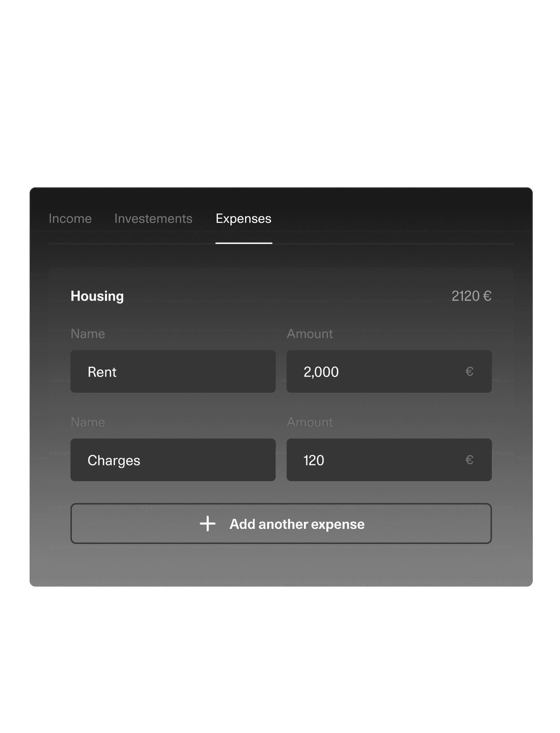The image size is (560, 733).
Task: Focus the 120 amount input field
Action: point(389,460)
